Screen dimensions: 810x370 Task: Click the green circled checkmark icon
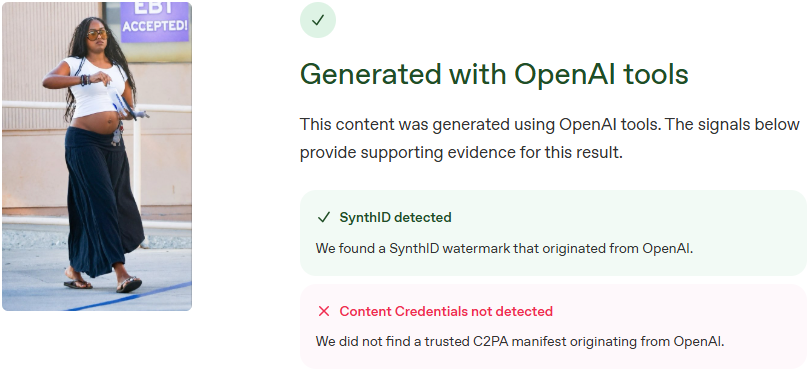pyautogui.click(x=318, y=20)
